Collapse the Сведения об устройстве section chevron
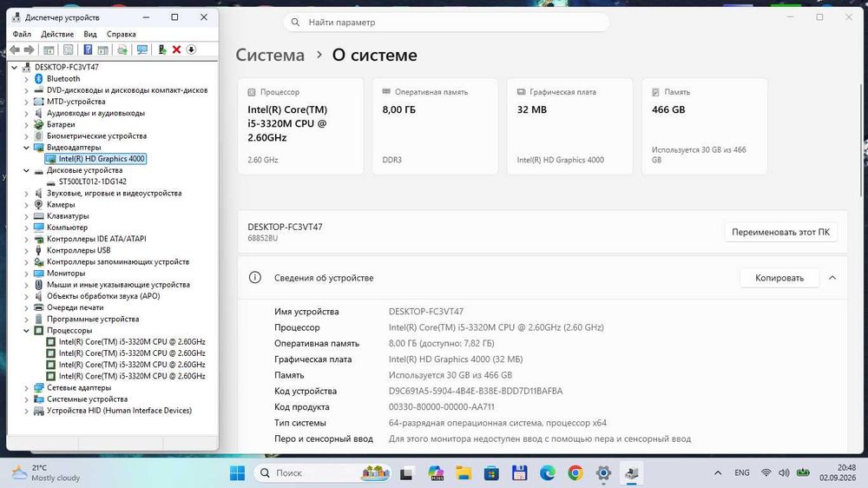 832,278
